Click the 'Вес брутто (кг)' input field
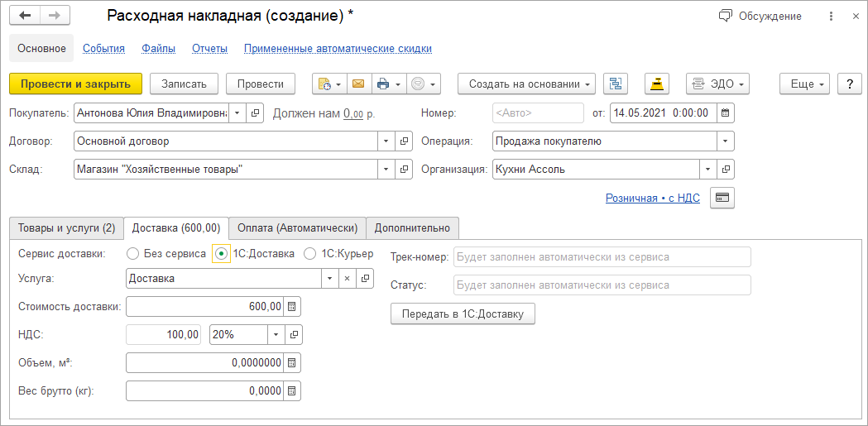The height and width of the screenshot is (426, 868). (x=205, y=391)
